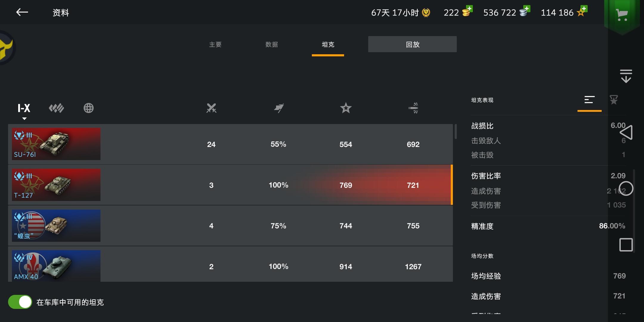Sort by average damage shell icon
Screen dimensions: 644x322
pos(414,108)
